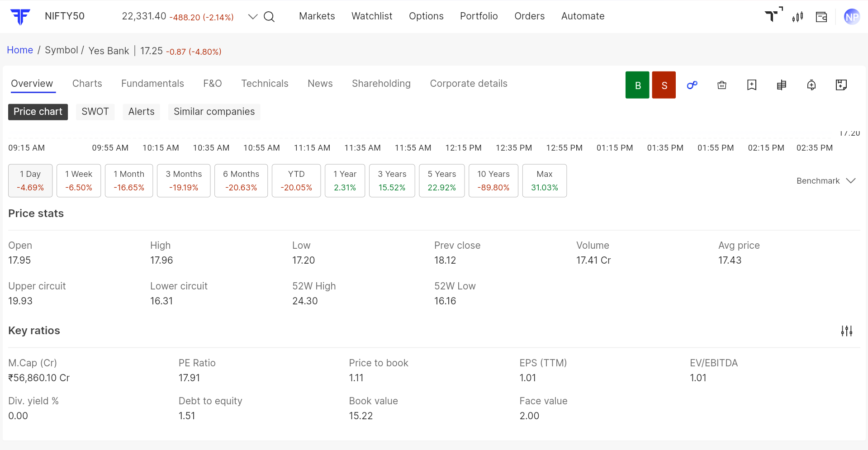The height and width of the screenshot is (450, 868).
Task: Select the SWOT chip
Action: click(x=95, y=112)
